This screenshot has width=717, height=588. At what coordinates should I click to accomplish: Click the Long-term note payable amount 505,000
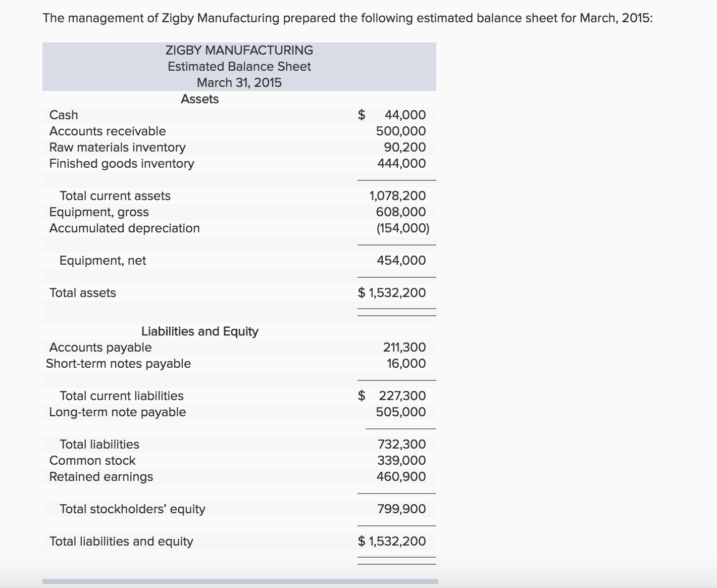click(x=401, y=412)
